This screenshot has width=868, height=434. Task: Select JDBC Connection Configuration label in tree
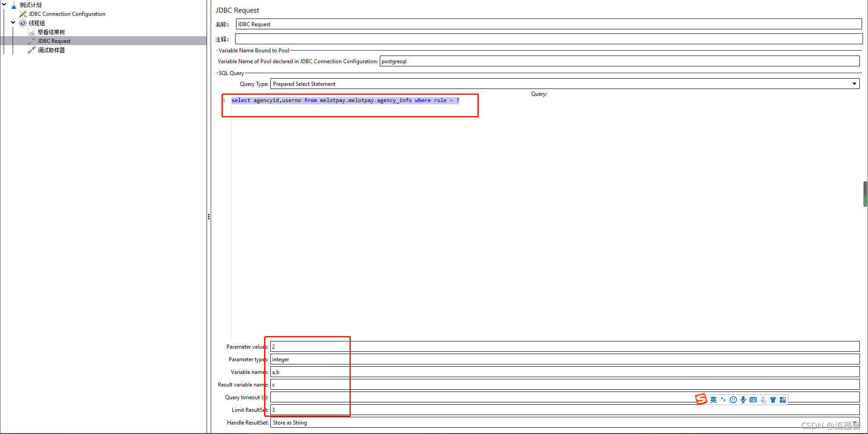click(x=67, y=14)
